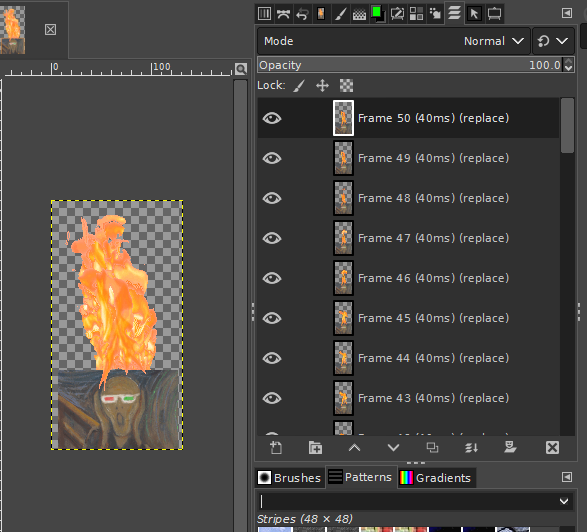587x532 pixels.
Task: Select layer 'Frame 44 (40ms) (replace)'
Action: coord(434,358)
